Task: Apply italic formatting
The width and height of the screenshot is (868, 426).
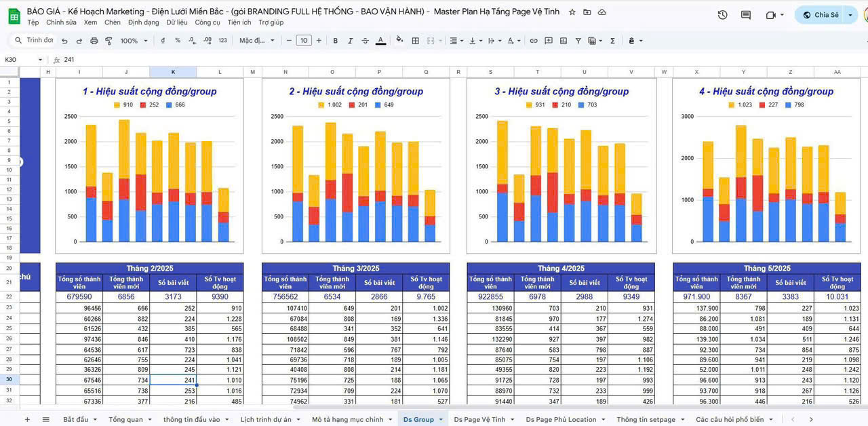Action: click(350, 41)
